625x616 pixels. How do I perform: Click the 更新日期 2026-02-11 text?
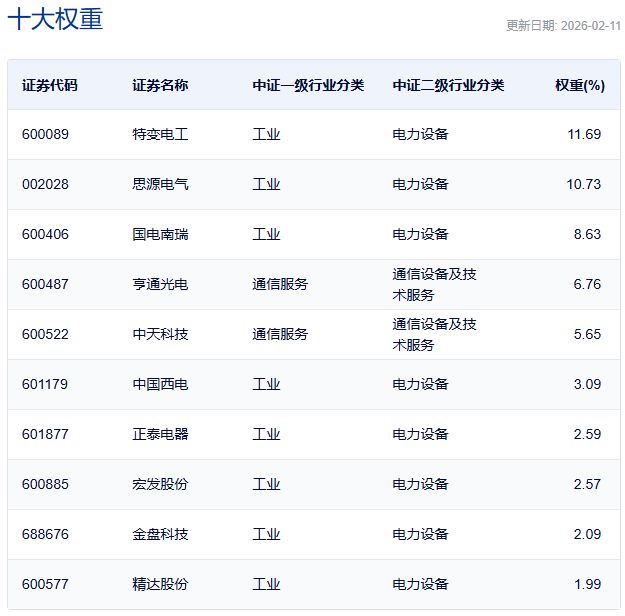pos(562,26)
